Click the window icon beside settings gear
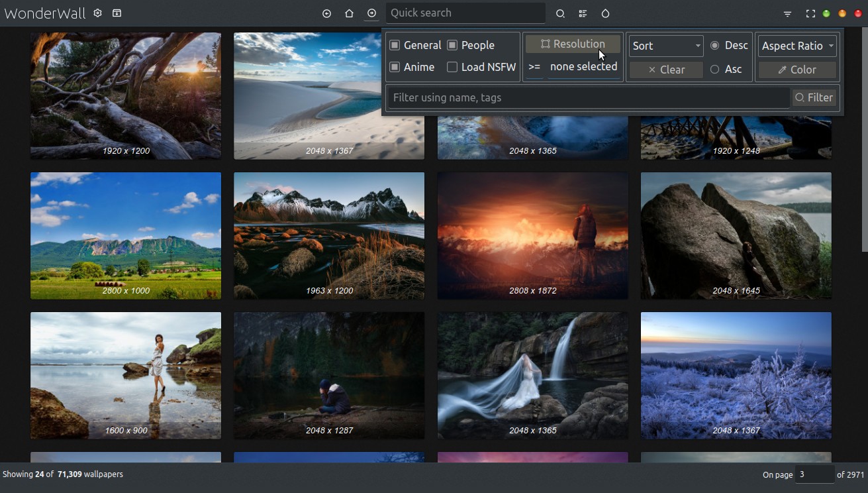 117,13
